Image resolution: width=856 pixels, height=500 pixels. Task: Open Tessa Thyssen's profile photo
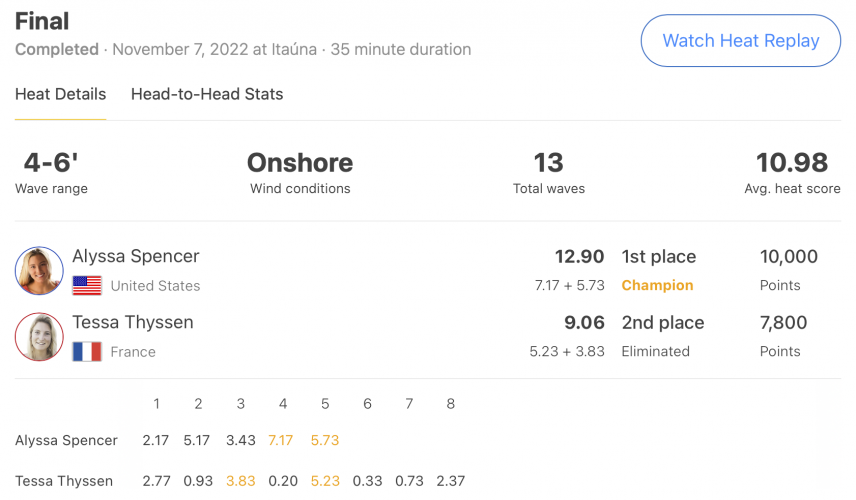click(x=39, y=337)
